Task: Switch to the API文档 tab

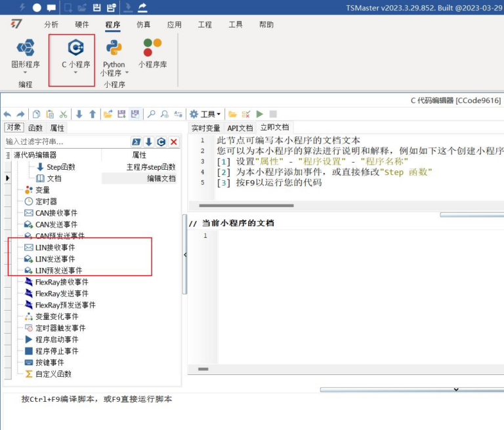Action: click(x=240, y=128)
